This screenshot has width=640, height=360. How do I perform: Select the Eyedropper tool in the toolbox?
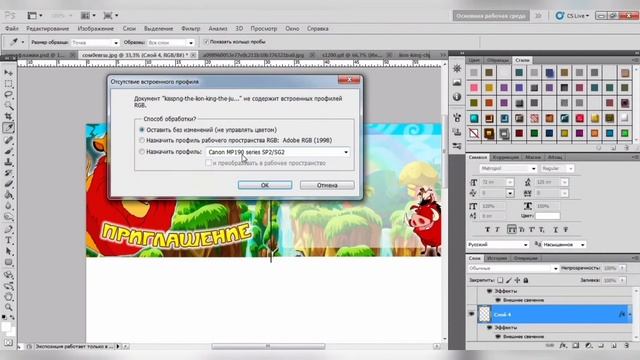pyautogui.click(x=8, y=128)
